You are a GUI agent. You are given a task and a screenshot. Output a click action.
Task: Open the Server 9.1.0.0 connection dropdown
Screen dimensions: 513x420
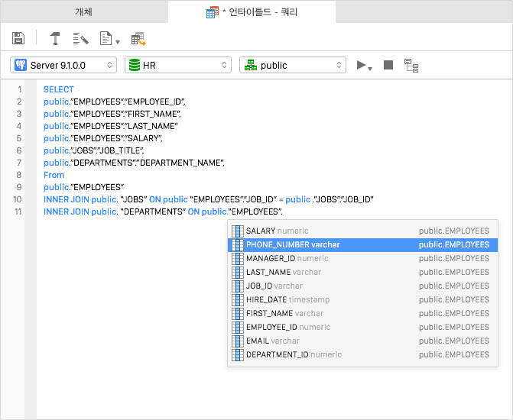(x=64, y=66)
